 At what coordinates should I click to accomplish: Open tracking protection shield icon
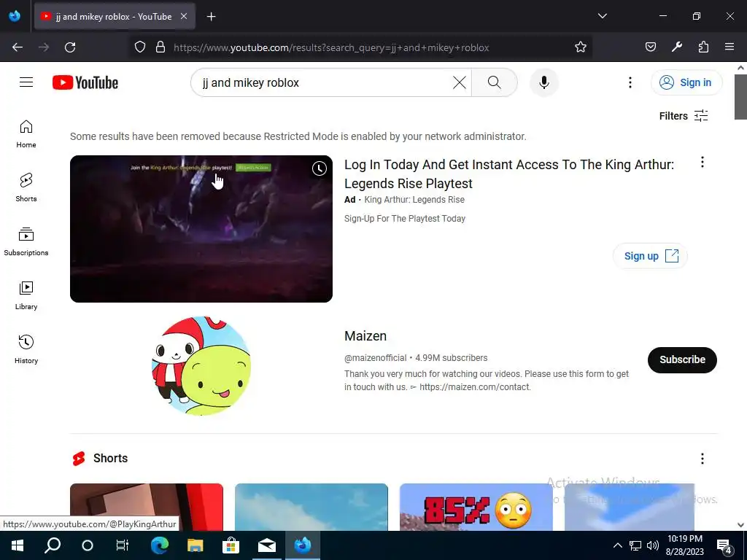pos(139,47)
